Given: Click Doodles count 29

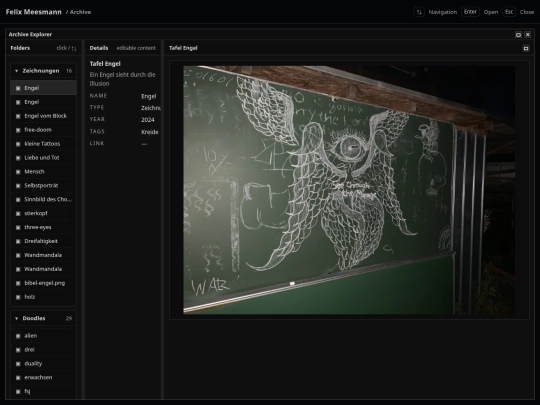Looking at the screenshot, I should (69, 319).
